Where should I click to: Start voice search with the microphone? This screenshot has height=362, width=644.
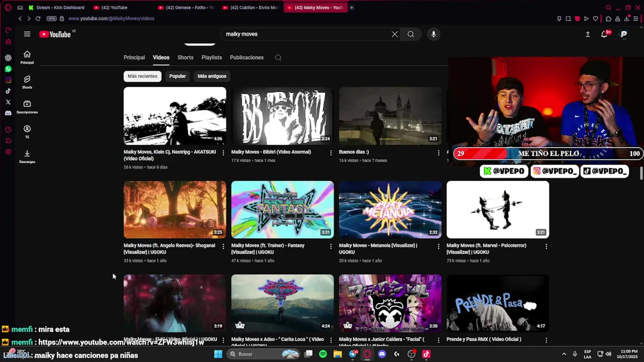coord(434,34)
